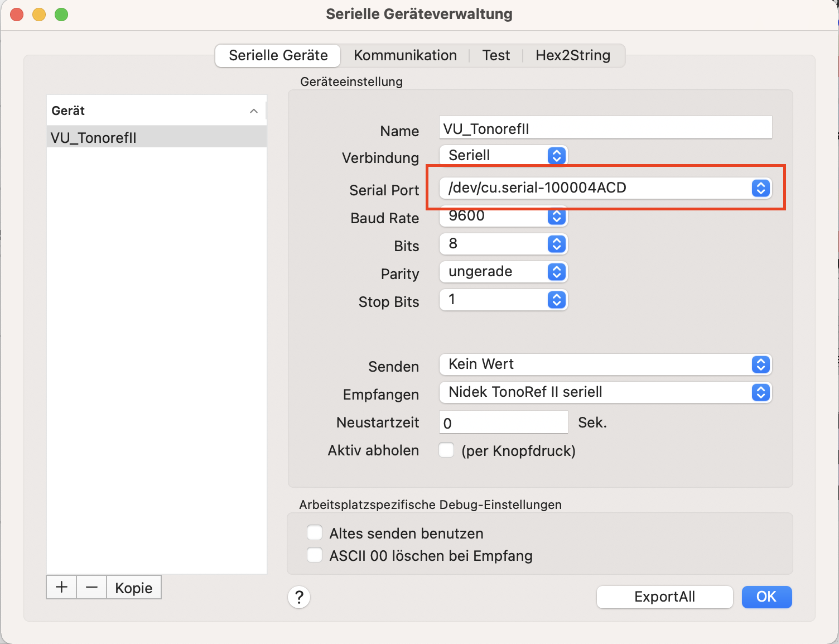Add a new device with plus icon
The width and height of the screenshot is (839, 644).
(61, 587)
